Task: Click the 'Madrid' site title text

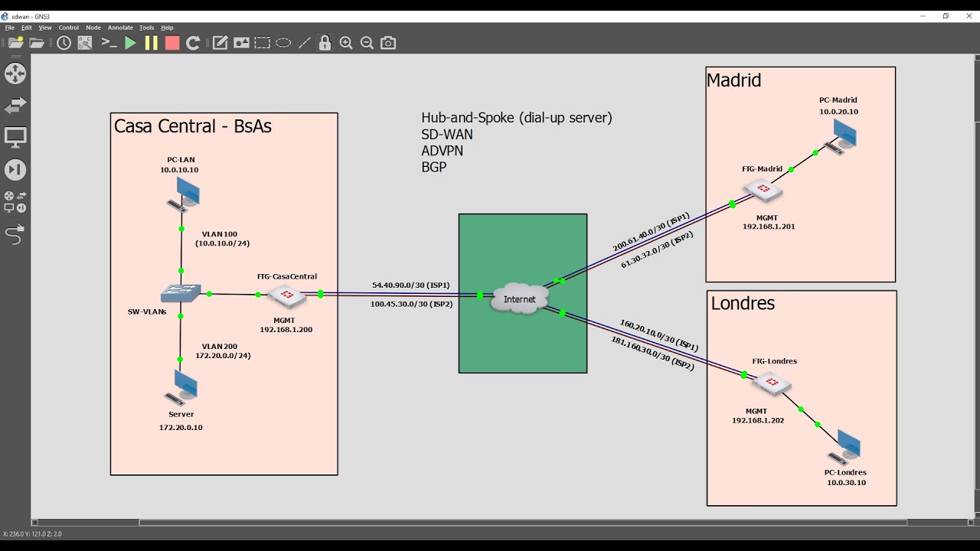Action: pyautogui.click(x=733, y=80)
